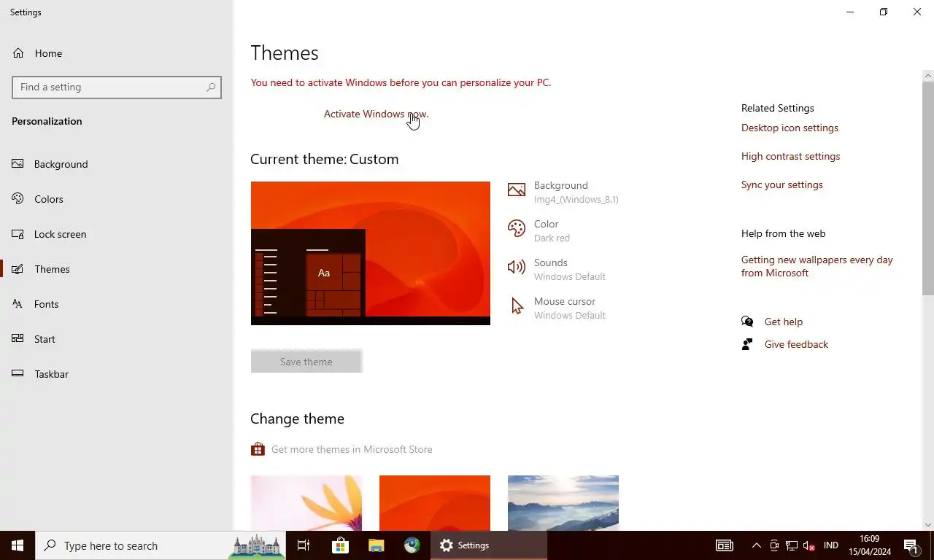
Task: Click the Fonts sidebar AA icon
Action: point(18,304)
